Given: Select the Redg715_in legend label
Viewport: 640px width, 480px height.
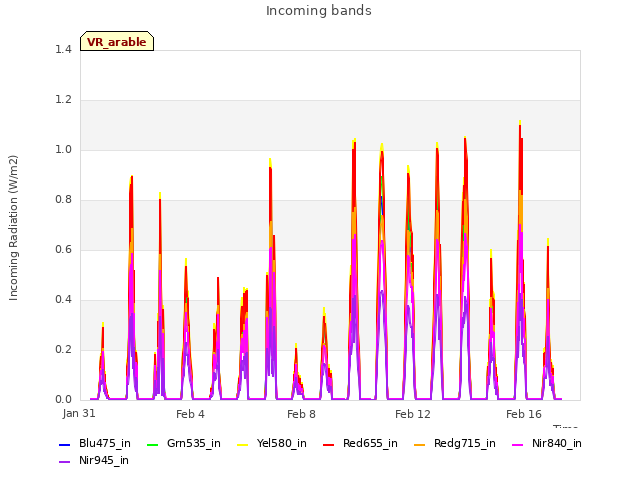Looking at the screenshot, I should pyautogui.click(x=465, y=444).
